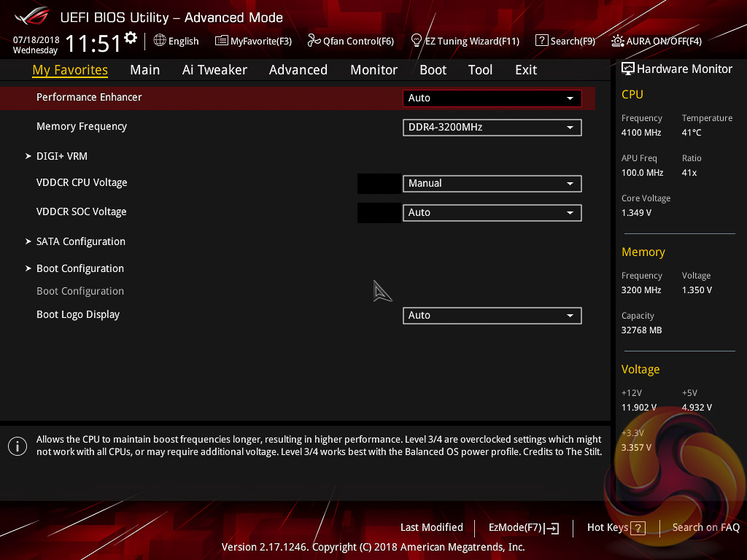Go to the Monitor tab
Viewport: 747px width, 560px height.
[x=373, y=70]
